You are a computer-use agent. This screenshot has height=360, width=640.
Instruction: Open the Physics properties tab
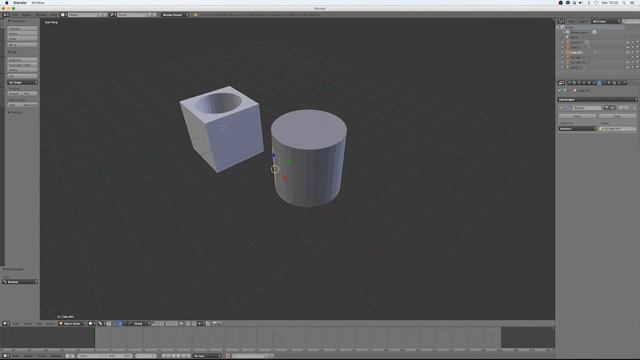pyautogui.click(x=624, y=83)
